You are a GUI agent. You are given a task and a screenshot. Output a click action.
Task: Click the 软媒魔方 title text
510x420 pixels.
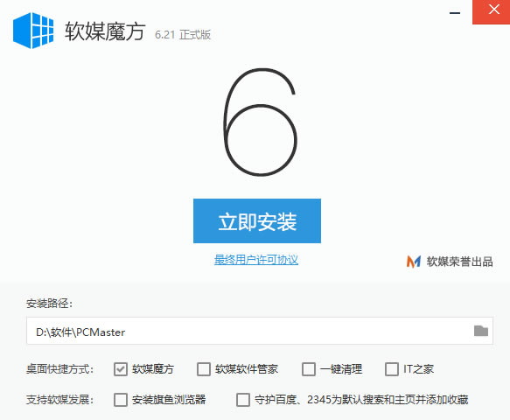[105, 31]
